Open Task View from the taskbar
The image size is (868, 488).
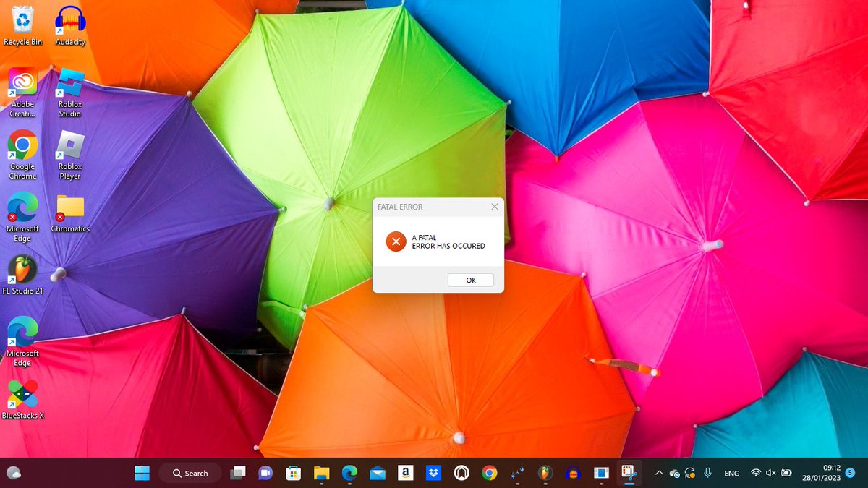click(237, 473)
